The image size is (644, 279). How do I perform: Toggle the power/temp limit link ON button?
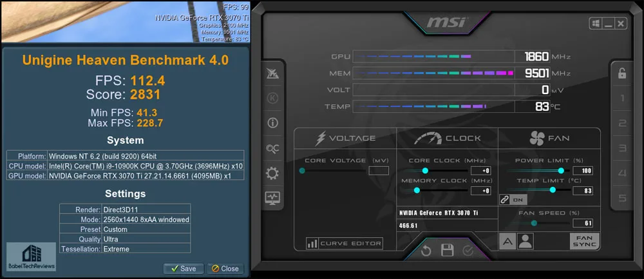coord(513,200)
